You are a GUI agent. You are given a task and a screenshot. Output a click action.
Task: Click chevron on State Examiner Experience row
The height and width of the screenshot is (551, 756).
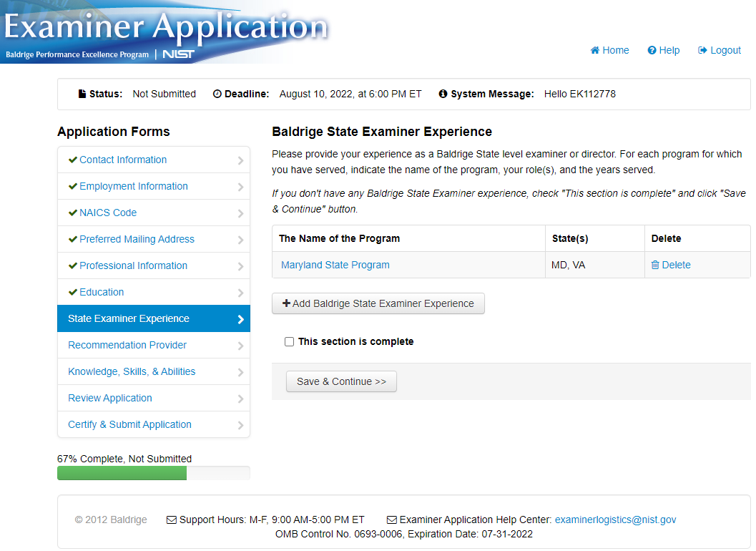240,319
